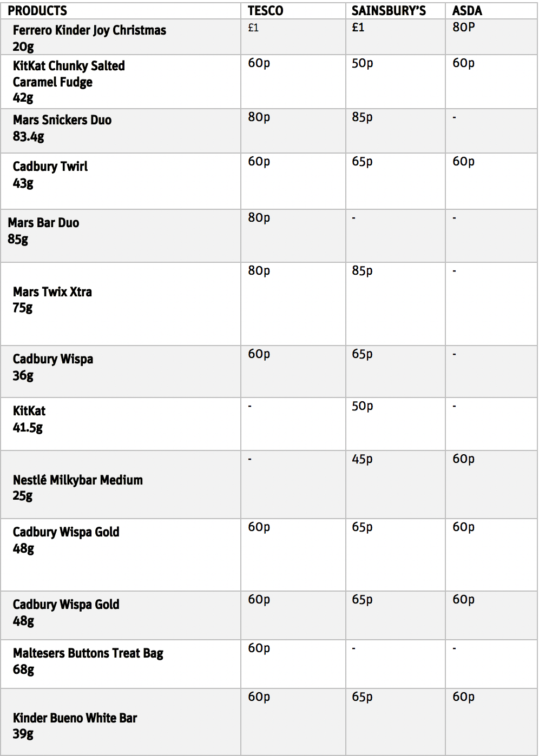This screenshot has width=539, height=756.
Task: Select the KitKat 41.5g product cell
Action: pyautogui.click(x=120, y=424)
